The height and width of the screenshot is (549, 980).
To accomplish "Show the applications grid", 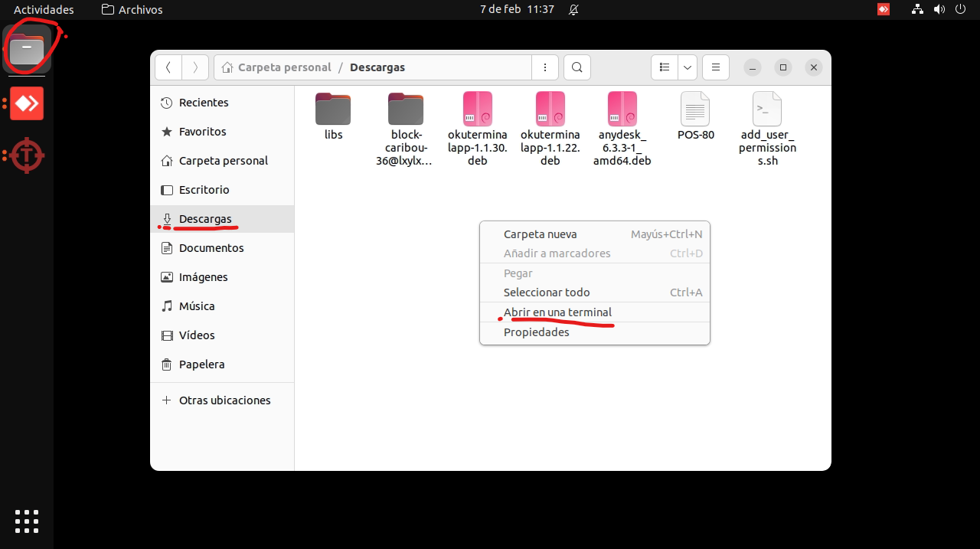I will [x=27, y=521].
